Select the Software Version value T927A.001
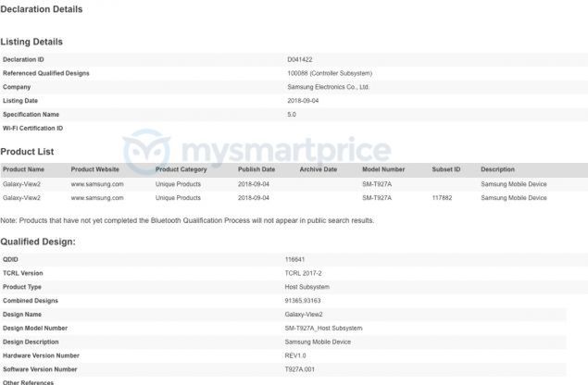 pos(300,369)
